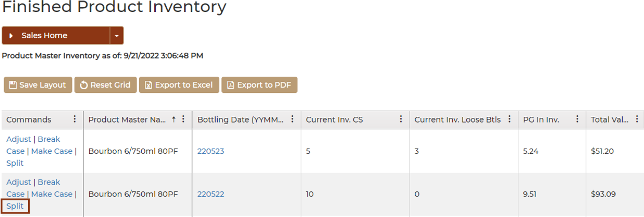The image size is (644, 217).
Task: Open bottling date 220522 link
Action: tap(210, 194)
